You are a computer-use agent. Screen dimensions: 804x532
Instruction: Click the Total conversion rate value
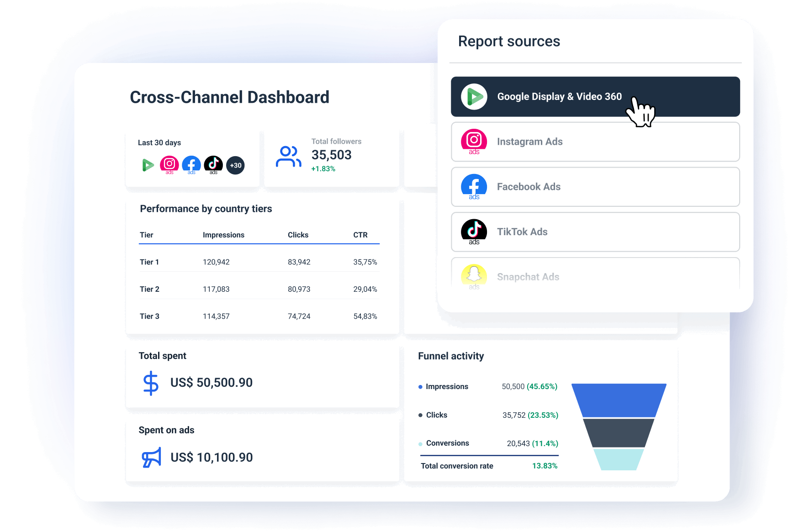pyautogui.click(x=545, y=466)
